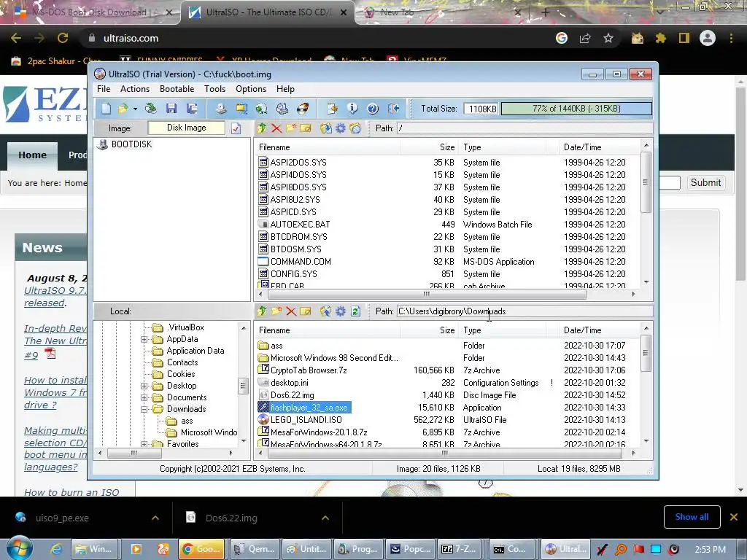747x560 pixels.
Task: Click the Rename icon in Image pane toolbar
Action: tap(306, 128)
